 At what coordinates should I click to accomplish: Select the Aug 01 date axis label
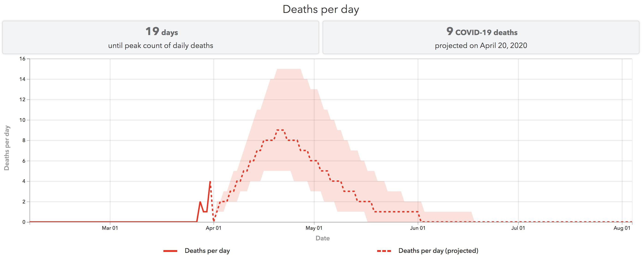[x=622, y=228]
